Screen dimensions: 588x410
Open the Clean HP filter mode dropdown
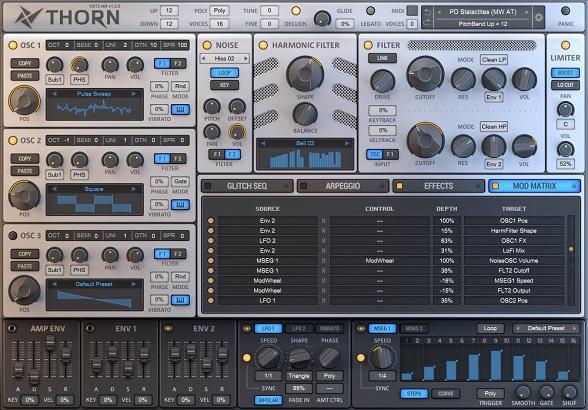[x=494, y=127]
